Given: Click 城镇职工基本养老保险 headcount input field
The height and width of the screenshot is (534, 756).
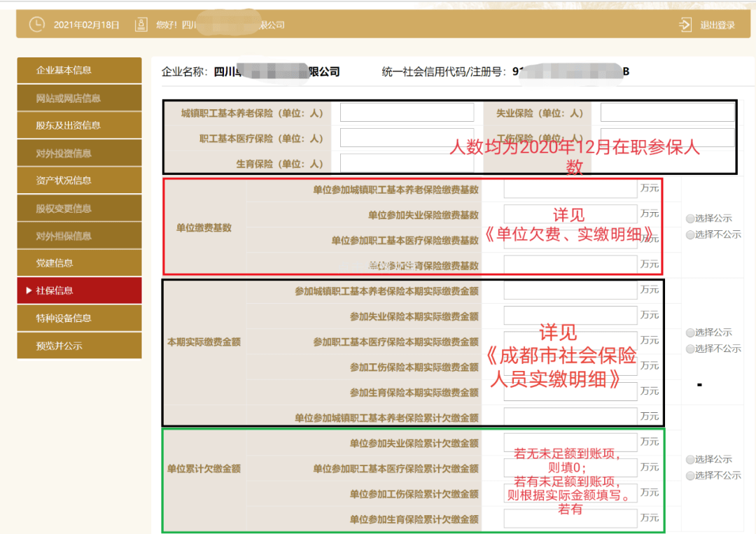Looking at the screenshot, I should (407, 113).
